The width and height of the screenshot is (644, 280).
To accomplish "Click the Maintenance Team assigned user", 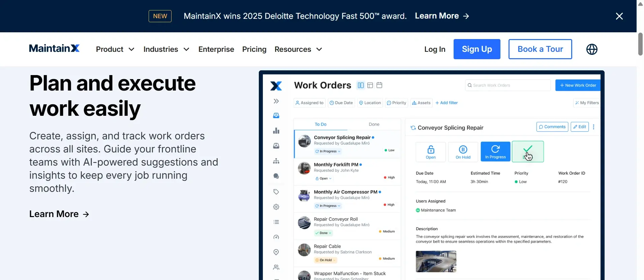I will pyautogui.click(x=436, y=210).
